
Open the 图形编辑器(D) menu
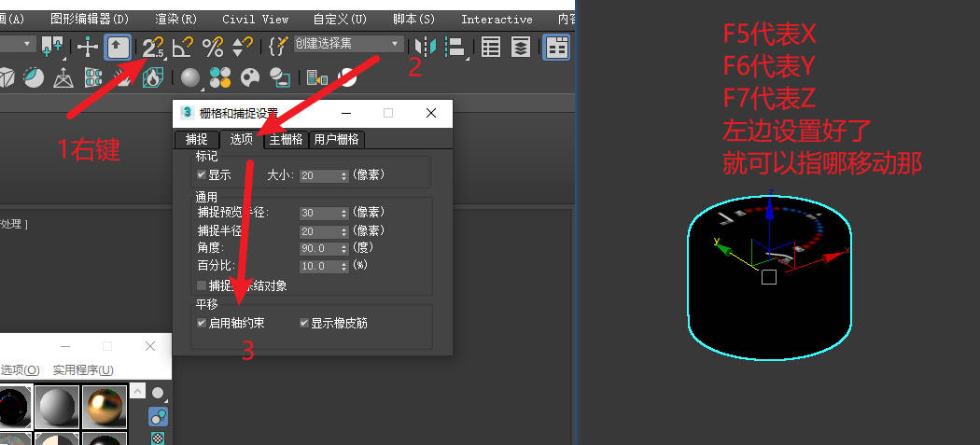tap(90, 20)
